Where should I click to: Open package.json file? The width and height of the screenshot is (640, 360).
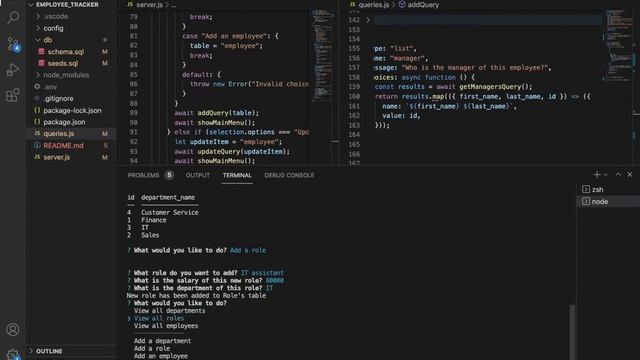click(x=64, y=122)
